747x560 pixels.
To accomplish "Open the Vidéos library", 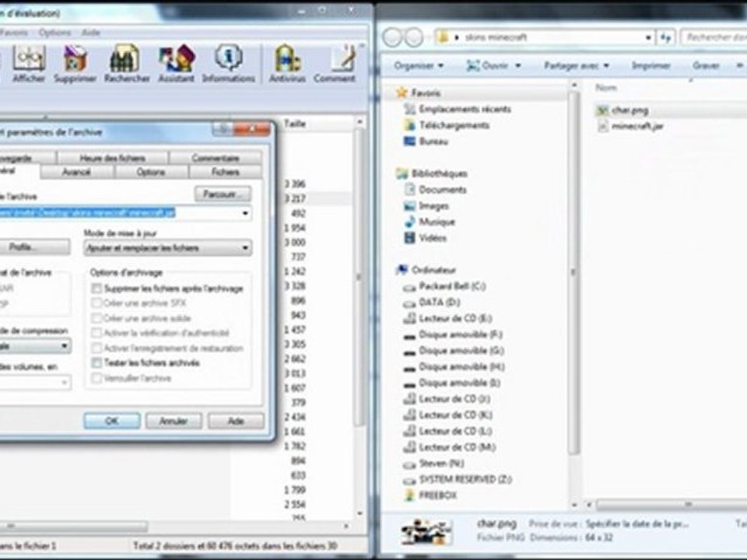I will click(426, 238).
